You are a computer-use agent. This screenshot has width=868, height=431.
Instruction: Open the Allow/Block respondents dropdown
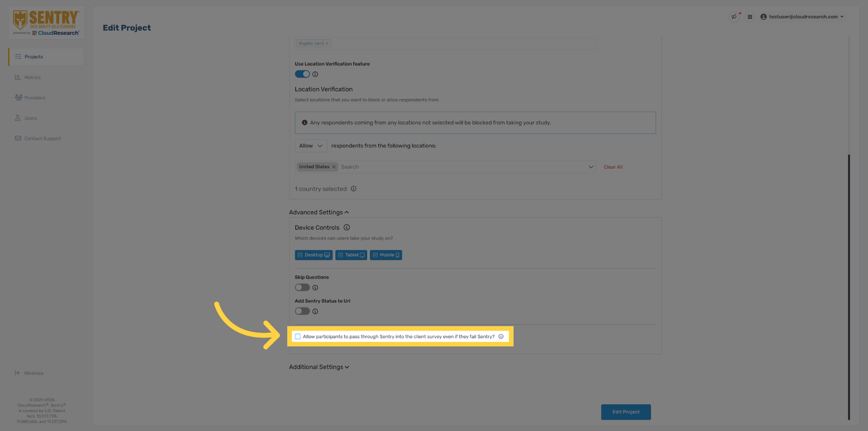click(311, 146)
